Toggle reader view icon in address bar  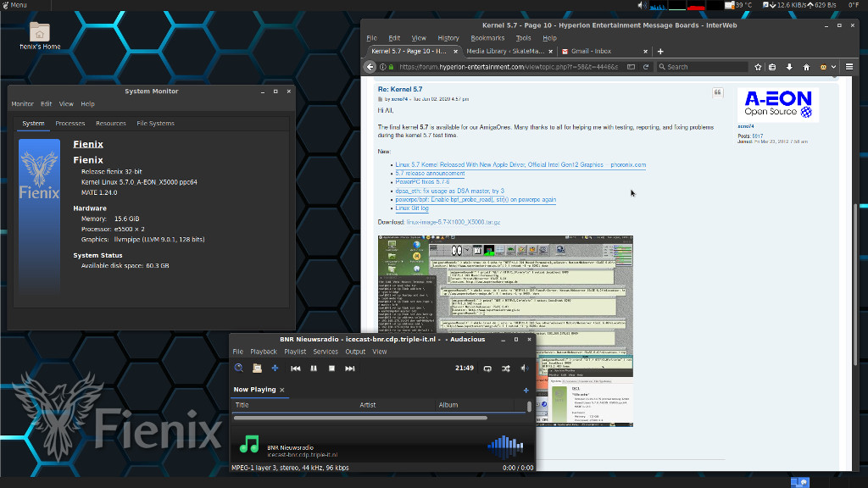point(631,67)
